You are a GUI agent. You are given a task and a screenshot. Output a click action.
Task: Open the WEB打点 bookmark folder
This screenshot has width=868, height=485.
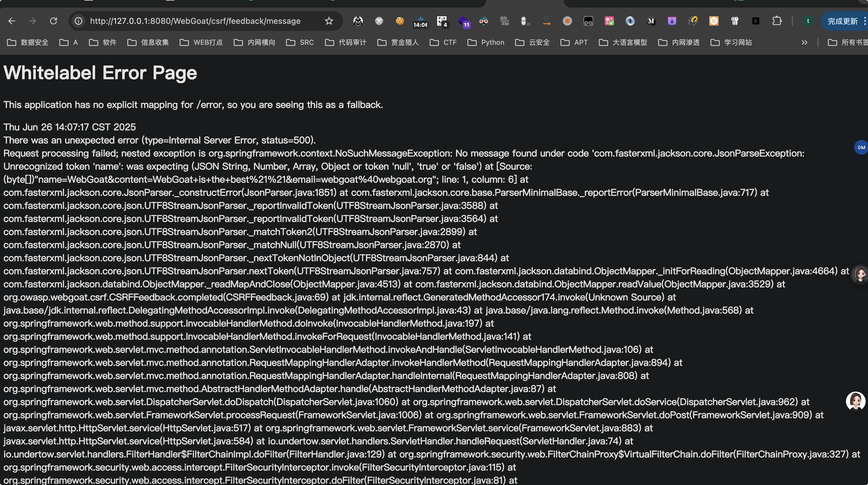point(201,42)
